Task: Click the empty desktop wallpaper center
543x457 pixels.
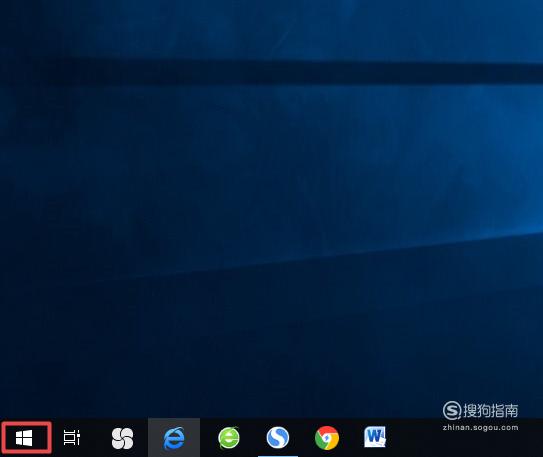Action: [x=272, y=209]
